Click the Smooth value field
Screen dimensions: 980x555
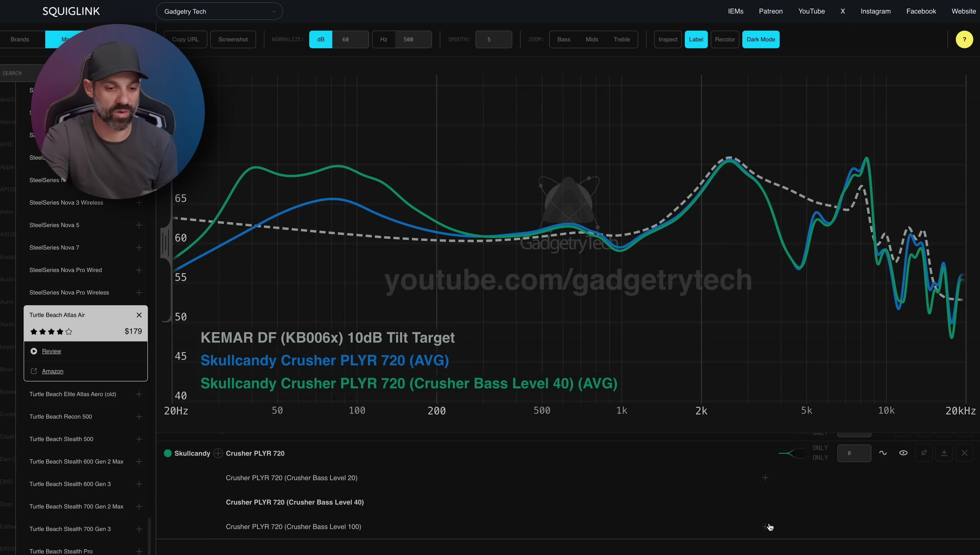point(493,39)
